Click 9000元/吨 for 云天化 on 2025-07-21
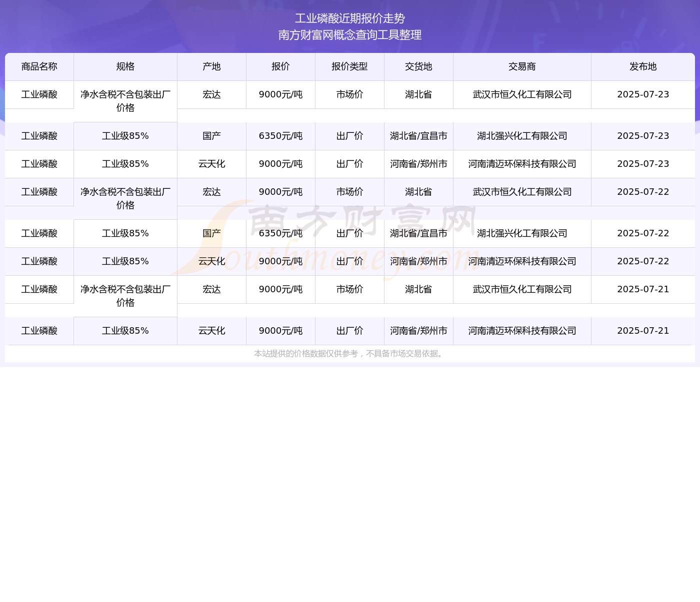 pos(281,331)
